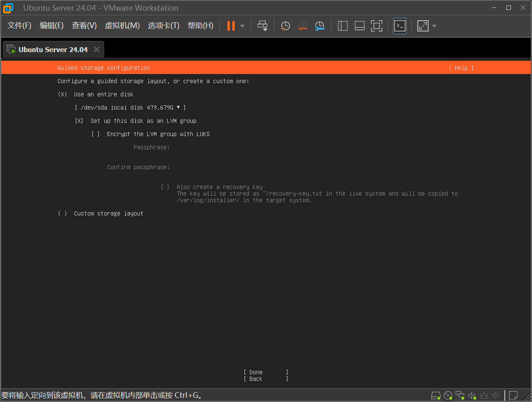Open the 选项卡(T) menu
Image resolution: width=532 pixels, height=402 pixels.
tap(164, 26)
